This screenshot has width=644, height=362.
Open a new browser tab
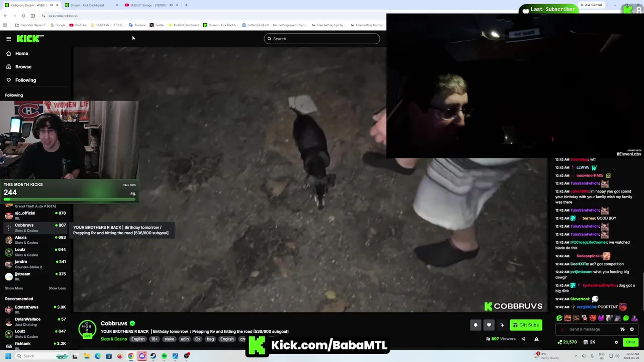[186, 5]
